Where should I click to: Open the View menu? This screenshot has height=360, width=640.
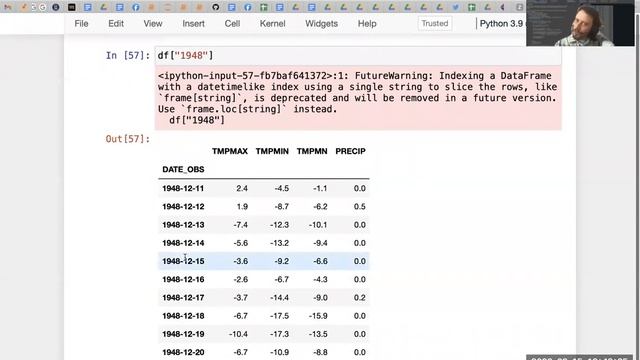point(153,24)
